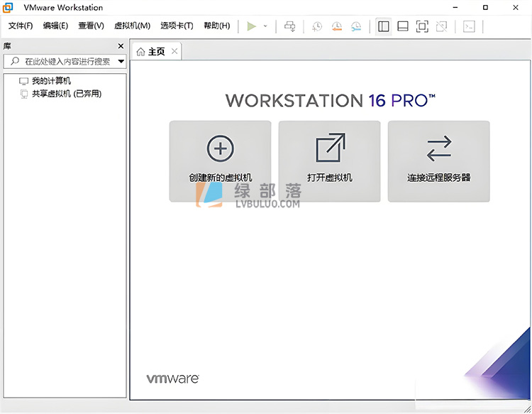Open the 查看(V) menu
The width and height of the screenshot is (532, 414).
(91, 26)
